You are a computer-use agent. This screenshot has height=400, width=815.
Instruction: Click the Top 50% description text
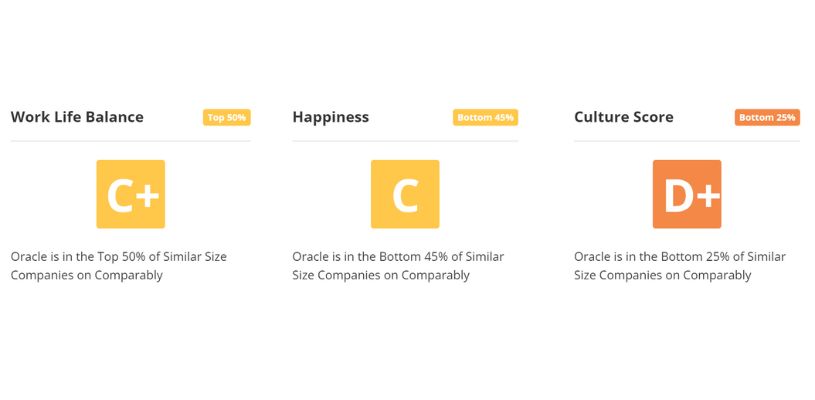point(119,265)
